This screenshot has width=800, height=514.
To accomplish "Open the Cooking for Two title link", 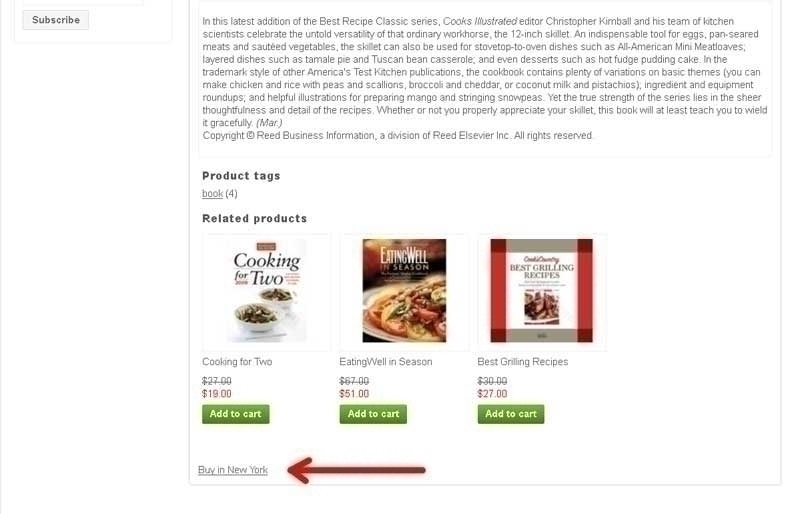I will (237, 361).
